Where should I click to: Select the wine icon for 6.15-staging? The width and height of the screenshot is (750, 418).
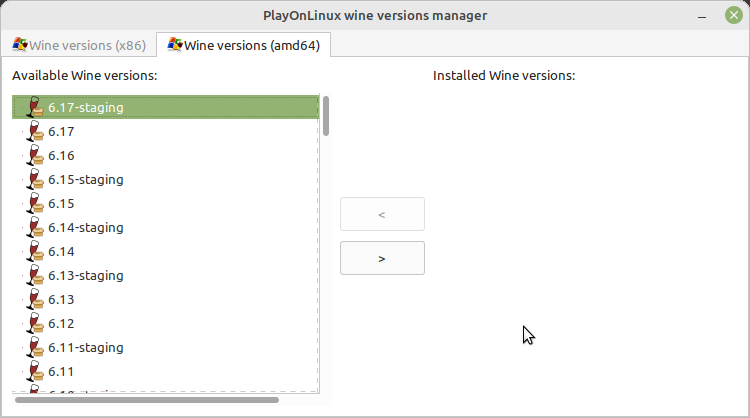click(x=35, y=179)
